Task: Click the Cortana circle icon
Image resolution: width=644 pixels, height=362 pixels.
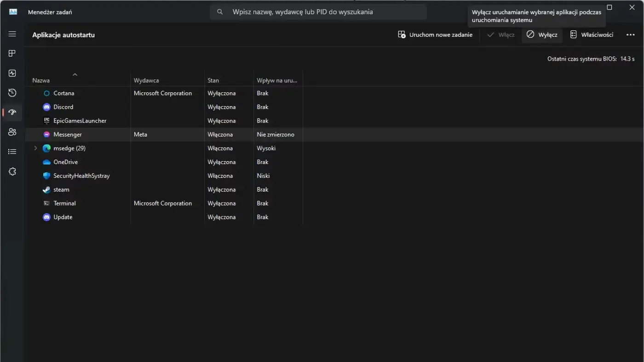Action: coord(46,93)
